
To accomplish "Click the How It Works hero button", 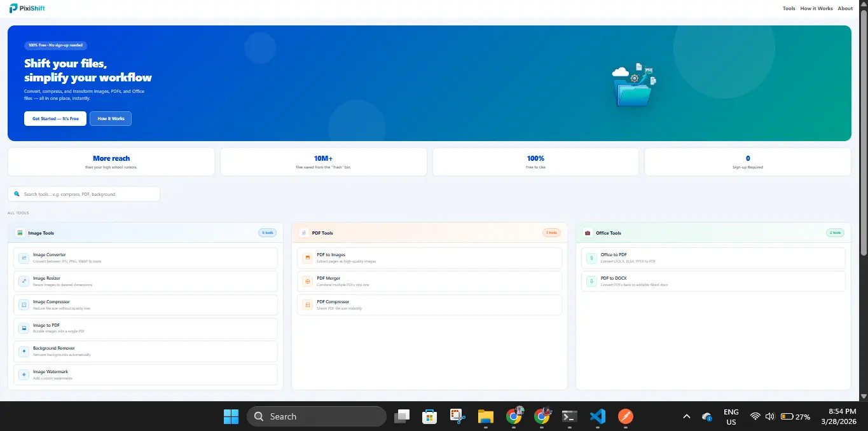I will tap(111, 118).
